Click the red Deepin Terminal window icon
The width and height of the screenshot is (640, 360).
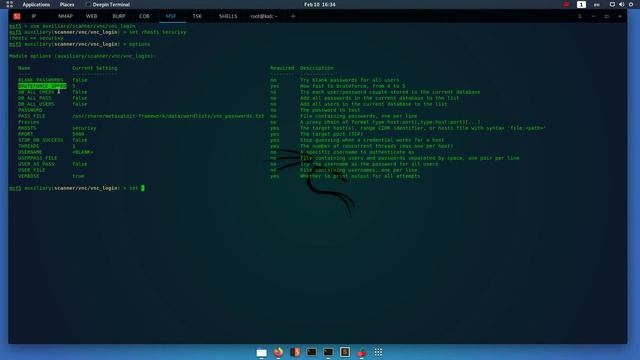click(17, 16)
